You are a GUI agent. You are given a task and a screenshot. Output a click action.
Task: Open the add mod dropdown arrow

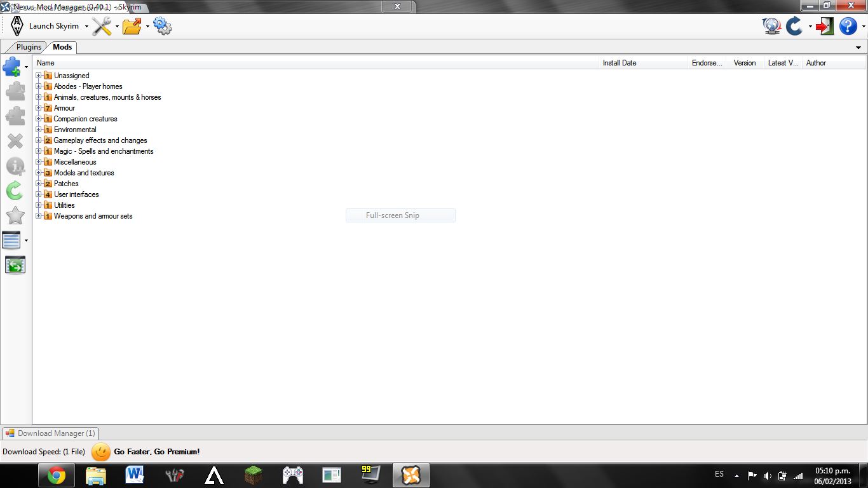pyautogui.click(x=26, y=67)
